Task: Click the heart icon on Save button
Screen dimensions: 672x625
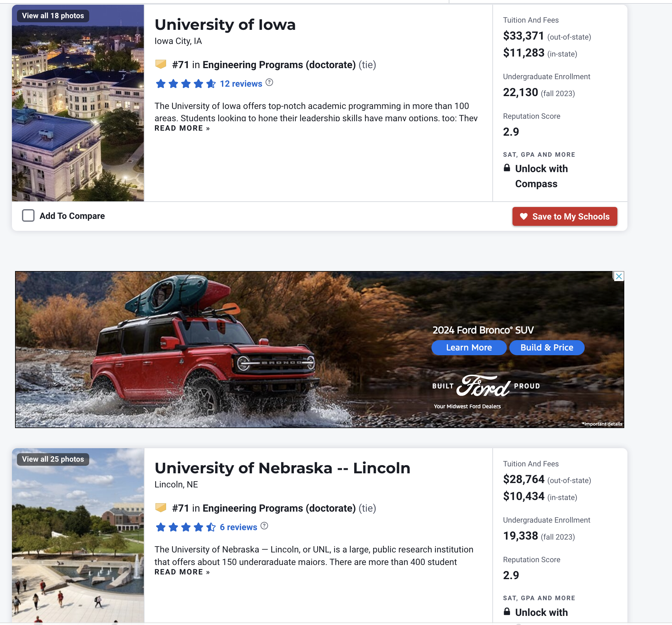Action: (x=523, y=216)
